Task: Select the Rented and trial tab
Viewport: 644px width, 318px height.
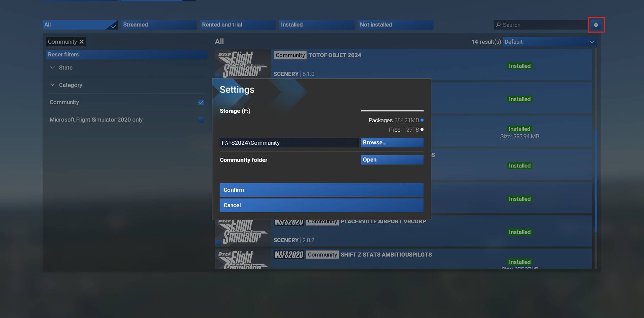Action: coord(237,25)
